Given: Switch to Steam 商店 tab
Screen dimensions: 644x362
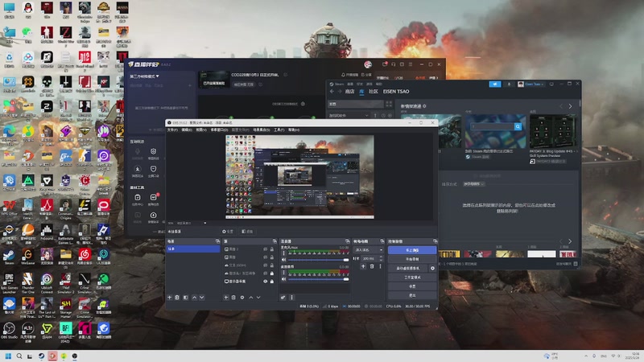Looking at the screenshot, I should [x=349, y=92].
